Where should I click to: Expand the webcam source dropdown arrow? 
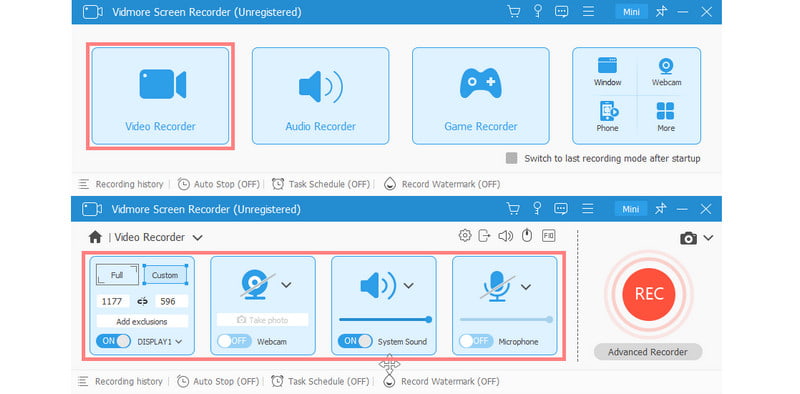pyautogui.click(x=286, y=285)
